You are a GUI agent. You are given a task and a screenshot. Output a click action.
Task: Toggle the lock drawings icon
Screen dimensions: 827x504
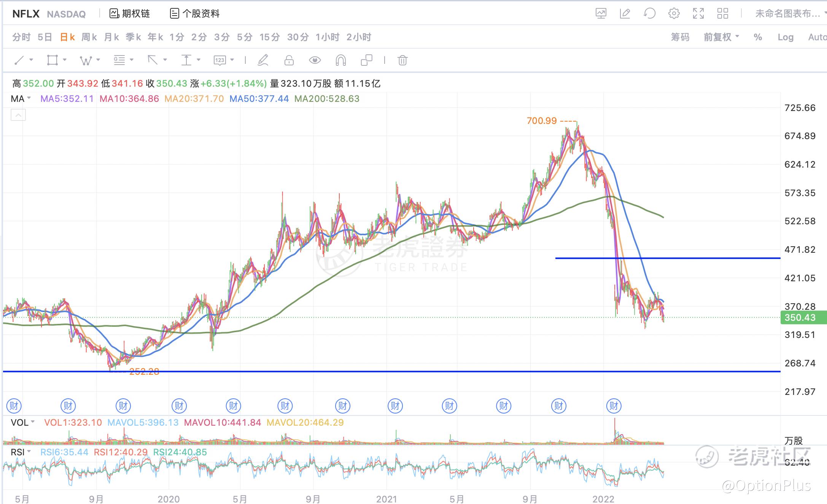pyautogui.click(x=289, y=60)
